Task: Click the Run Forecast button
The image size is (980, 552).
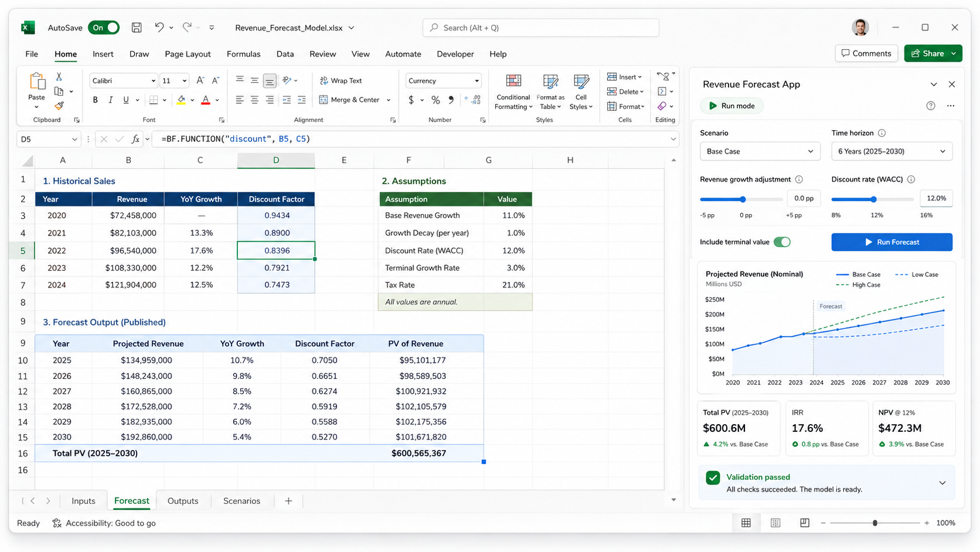Action: (x=891, y=242)
